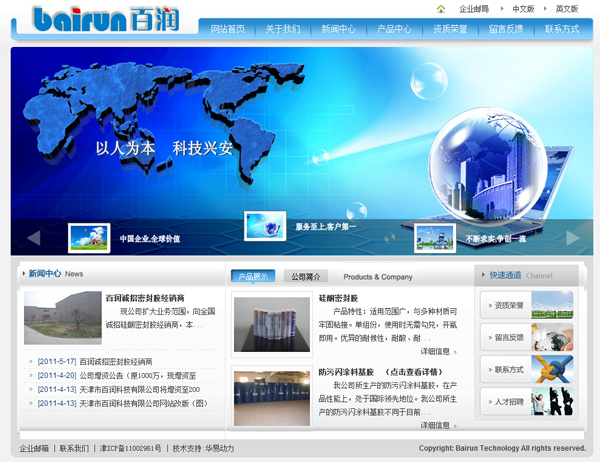Click the Bairun 百润 logo

95,19
